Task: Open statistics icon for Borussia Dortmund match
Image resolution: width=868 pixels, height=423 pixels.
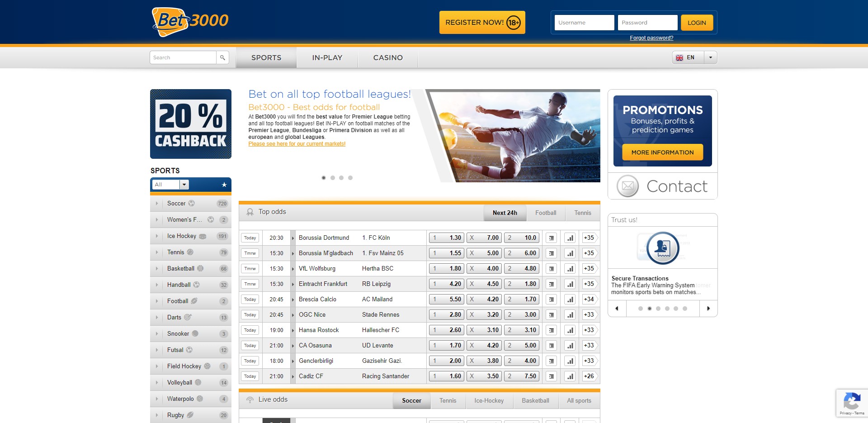Action: coord(570,238)
